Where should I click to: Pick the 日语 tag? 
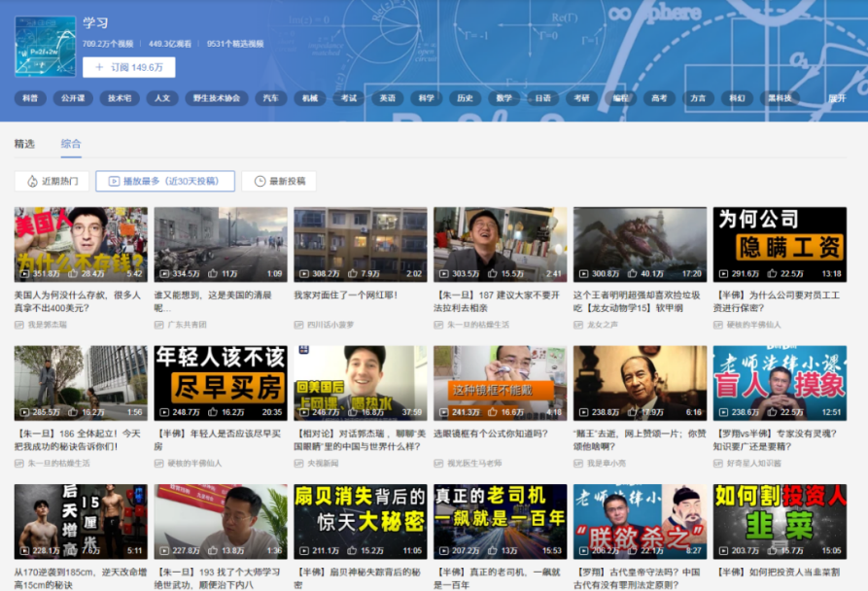coord(542,98)
